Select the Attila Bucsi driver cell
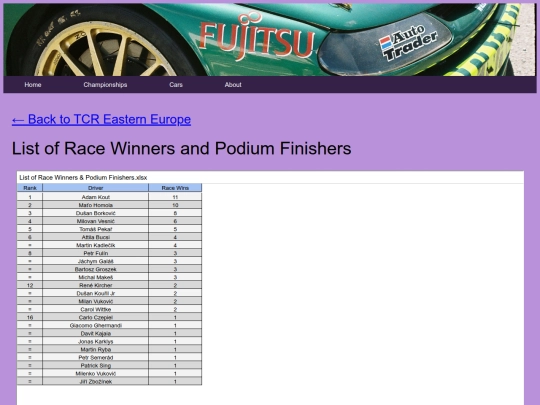Viewport: 540px width, 405px height. coord(95,237)
